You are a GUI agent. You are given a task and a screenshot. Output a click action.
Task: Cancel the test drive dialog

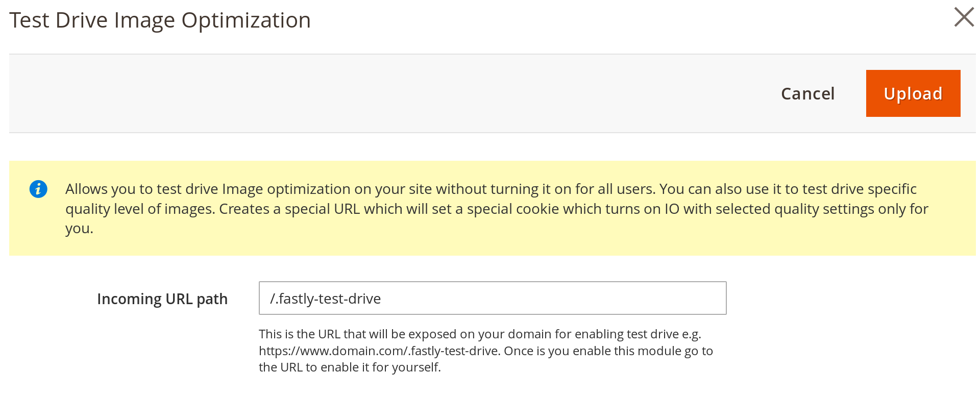(807, 93)
